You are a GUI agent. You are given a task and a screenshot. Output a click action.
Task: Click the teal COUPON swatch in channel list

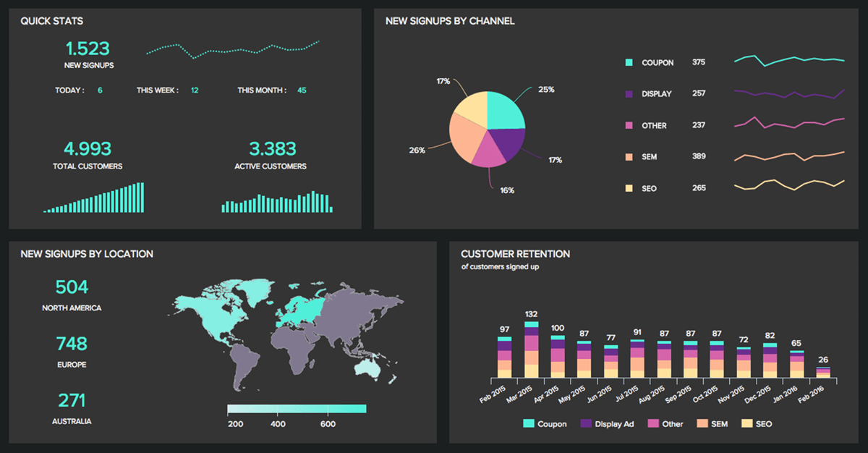(629, 63)
